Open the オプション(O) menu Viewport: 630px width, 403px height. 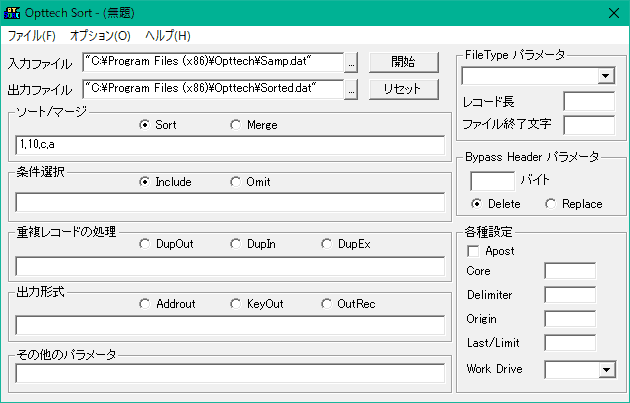(x=100, y=36)
